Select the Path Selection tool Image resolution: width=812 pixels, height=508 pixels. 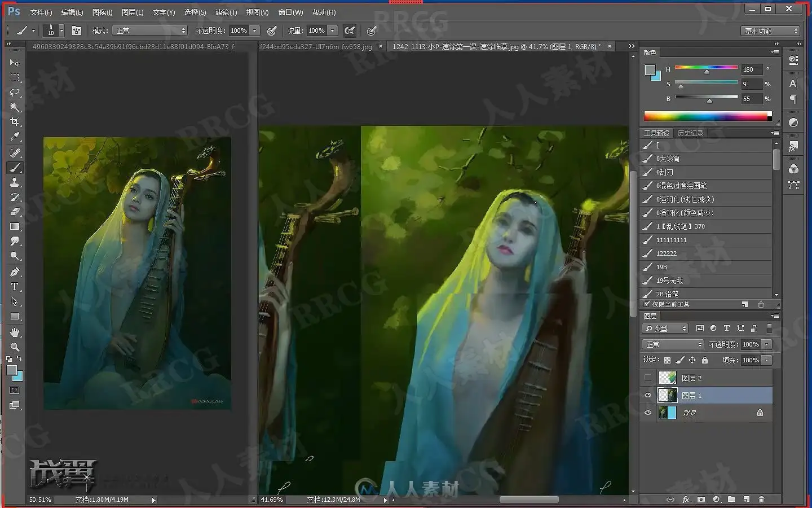(x=15, y=301)
